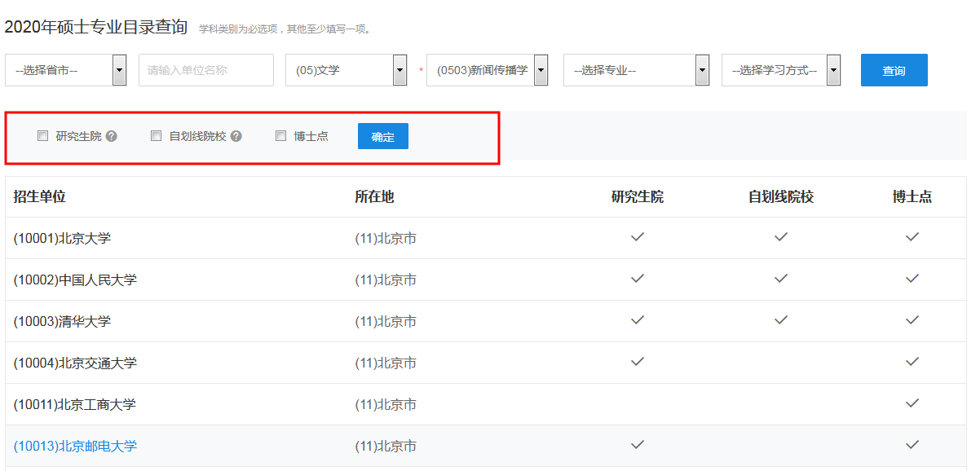This screenshot has width=980, height=471.
Task: Click the blue 查询 button
Action: (894, 70)
